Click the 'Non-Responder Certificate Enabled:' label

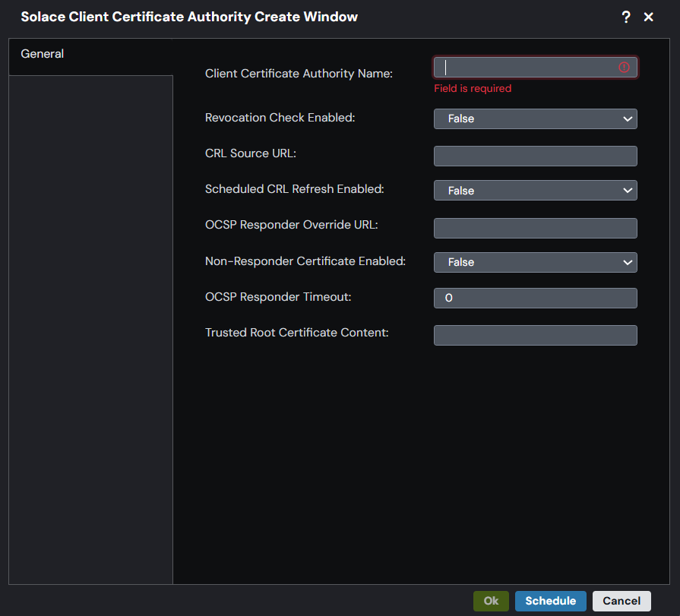point(305,261)
